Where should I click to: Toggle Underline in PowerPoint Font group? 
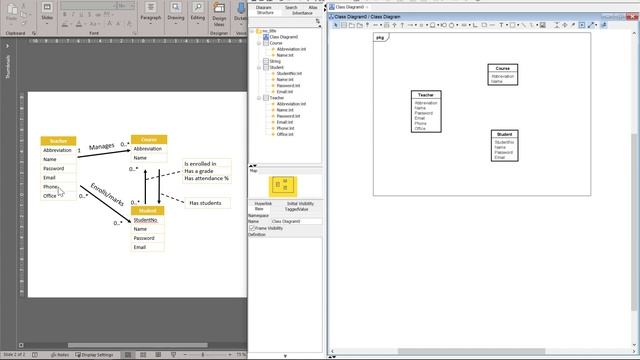[81, 15]
